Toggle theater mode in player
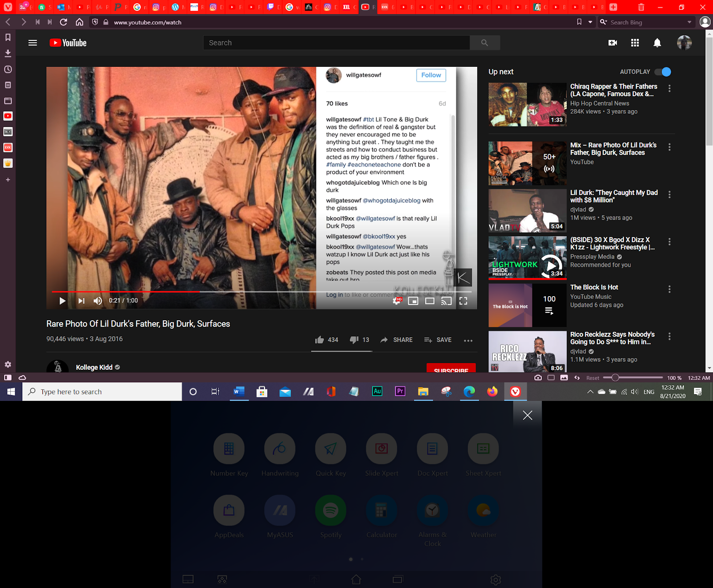The height and width of the screenshot is (588, 713). [x=430, y=301]
